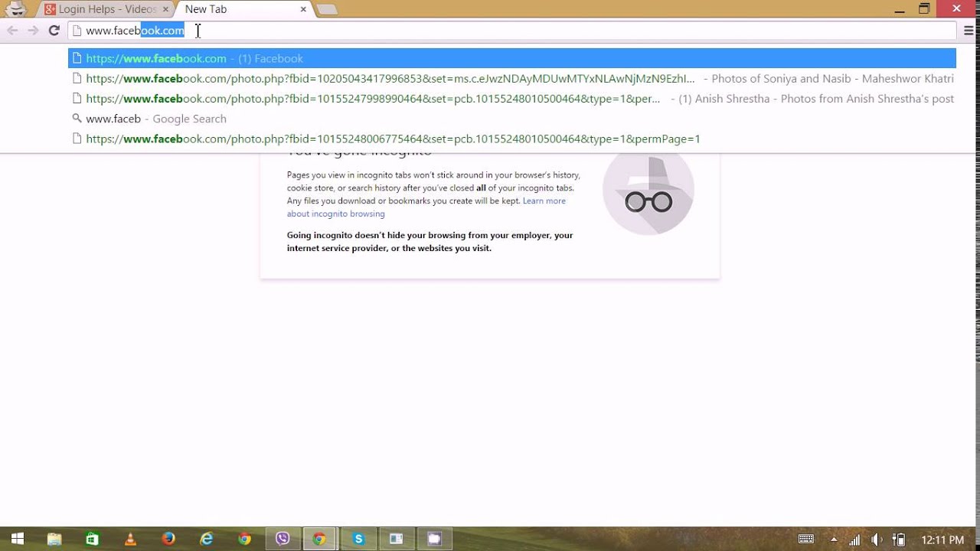Select the photo.php suggestion ending with permPage=1
This screenshot has width=980, height=551.
[511, 139]
